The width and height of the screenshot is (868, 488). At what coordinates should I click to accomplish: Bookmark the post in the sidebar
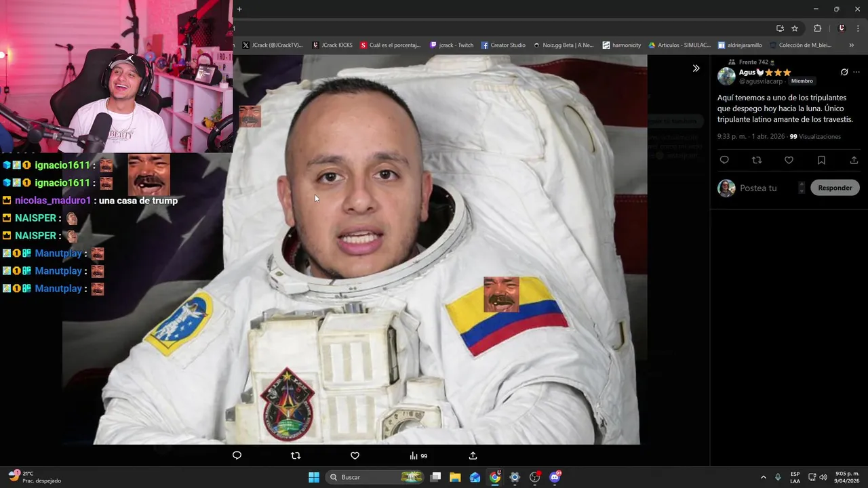pyautogui.click(x=821, y=160)
